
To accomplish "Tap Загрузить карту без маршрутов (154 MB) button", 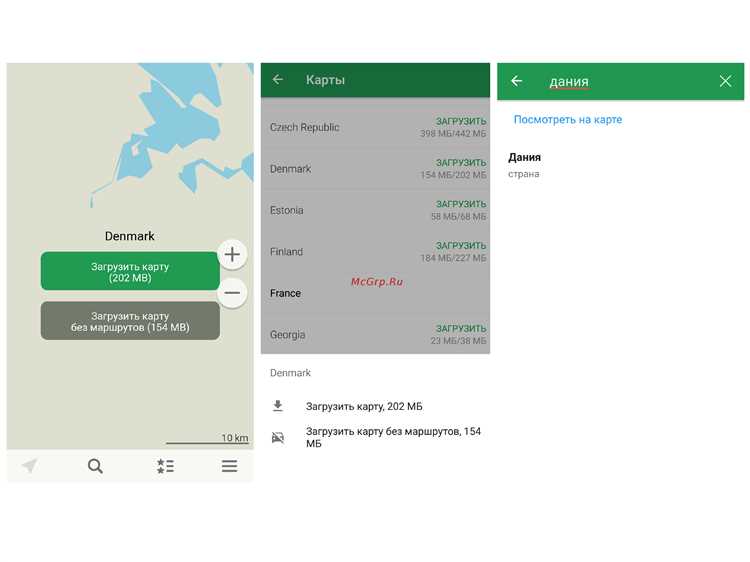I will pos(130,321).
